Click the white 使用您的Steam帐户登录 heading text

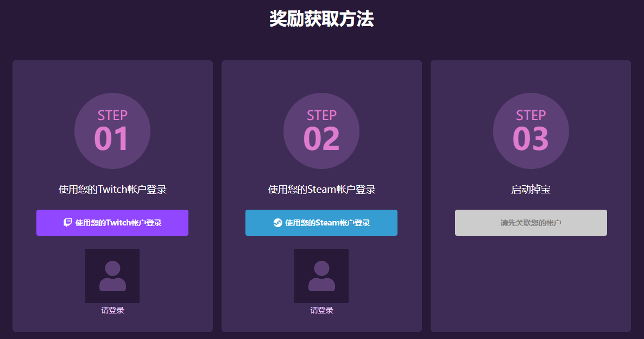tap(321, 190)
